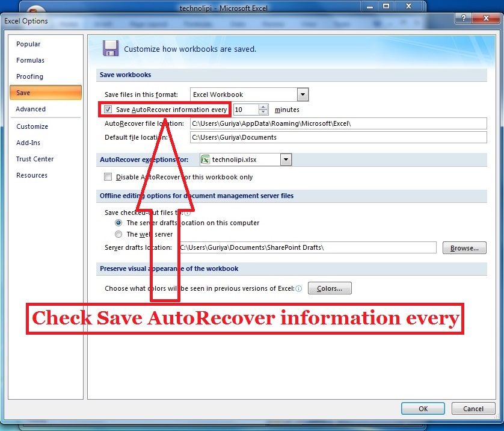Open the Resources options category
504x431 pixels.
[32, 175]
